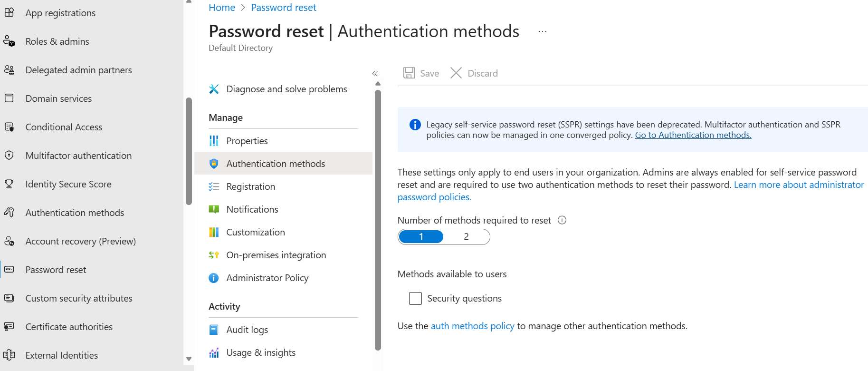The height and width of the screenshot is (371, 868).
Task: Click the Save disk icon
Action: [409, 73]
